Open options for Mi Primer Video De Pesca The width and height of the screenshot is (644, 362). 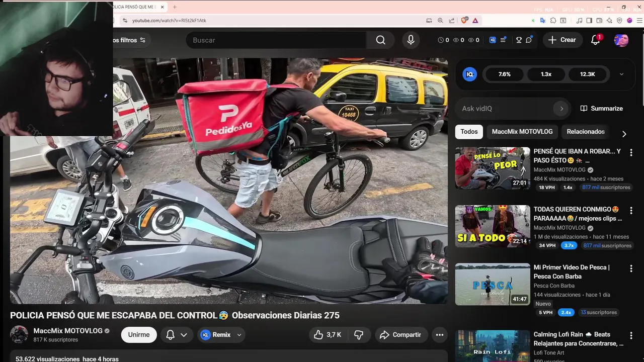point(631,268)
